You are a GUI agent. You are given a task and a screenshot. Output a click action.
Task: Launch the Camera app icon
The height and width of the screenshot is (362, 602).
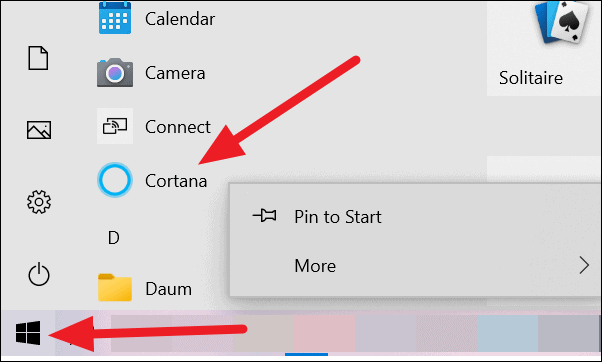click(115, 73)
